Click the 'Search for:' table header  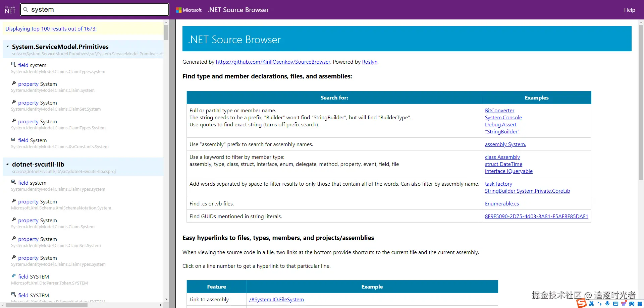click(334, 98)
